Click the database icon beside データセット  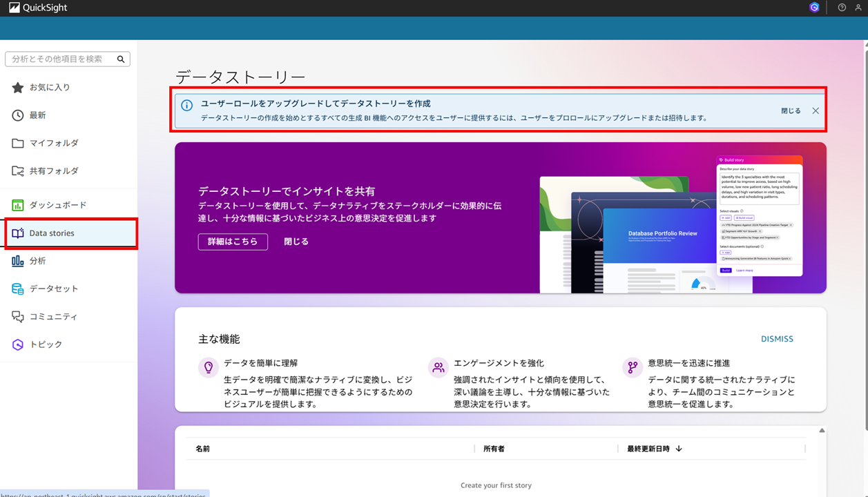18,289
